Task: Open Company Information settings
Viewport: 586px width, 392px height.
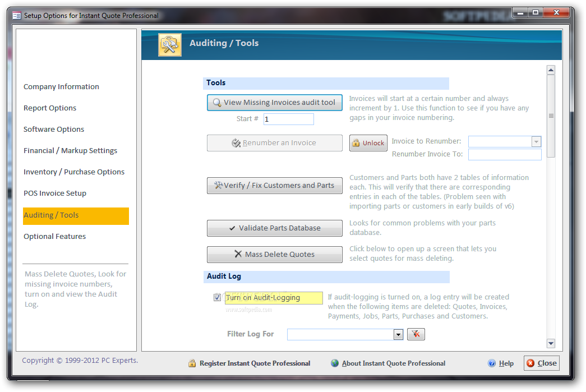Action: pyautogui.click(x=61, y=87)
